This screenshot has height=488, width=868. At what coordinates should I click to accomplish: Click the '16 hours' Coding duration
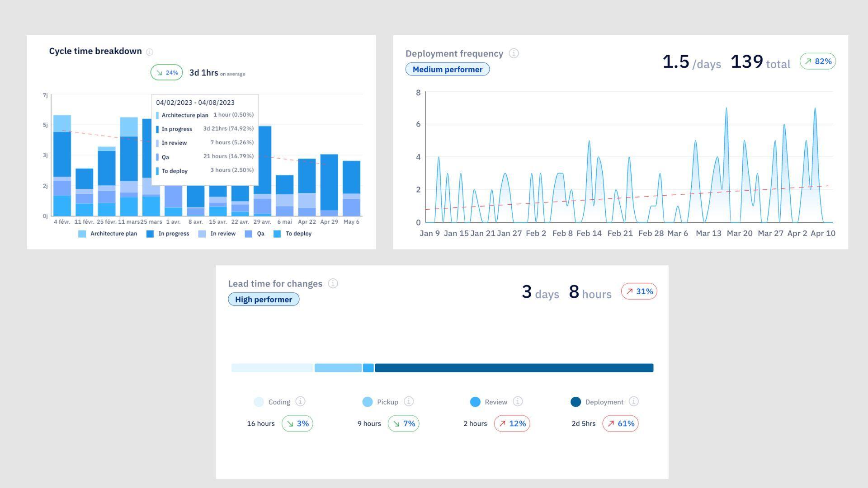(x=261, y=423)
